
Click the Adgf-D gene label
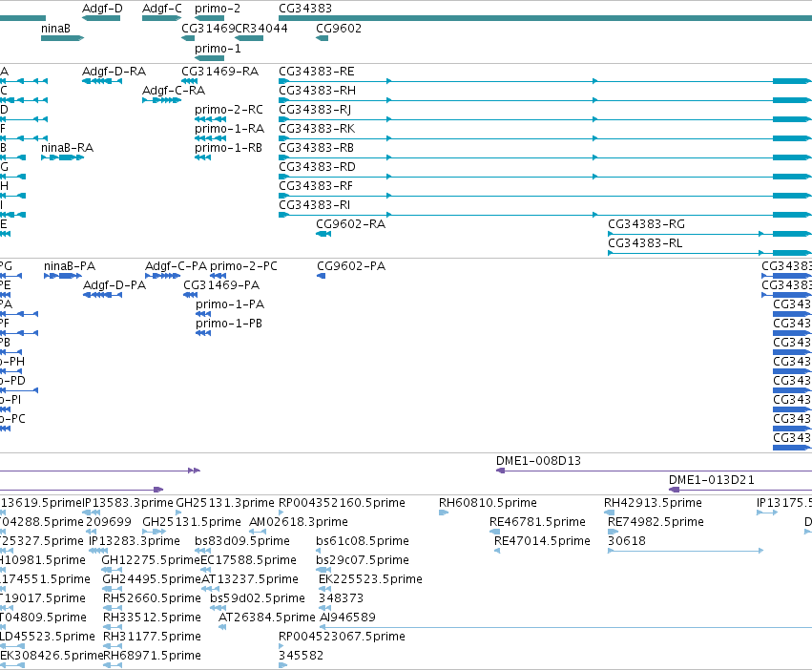coord(102,9)
